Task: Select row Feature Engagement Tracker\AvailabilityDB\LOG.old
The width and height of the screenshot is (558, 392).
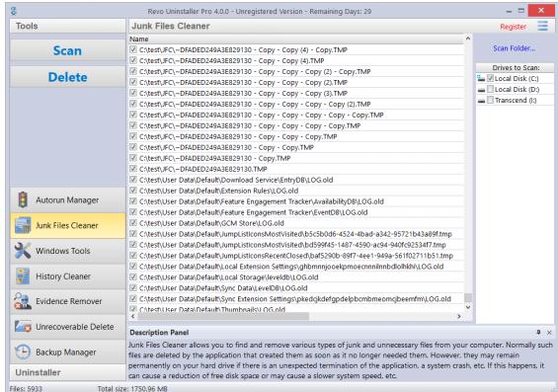Action: (296, 201)
